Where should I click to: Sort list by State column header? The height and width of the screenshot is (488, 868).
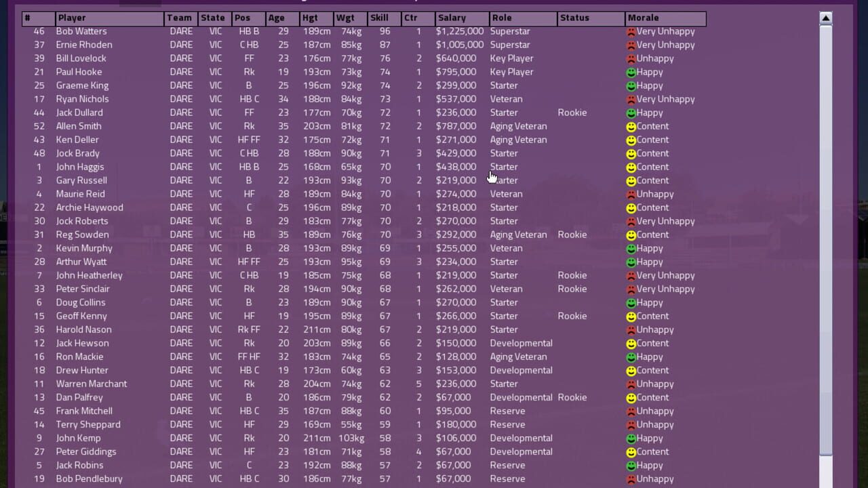point(215,18)
